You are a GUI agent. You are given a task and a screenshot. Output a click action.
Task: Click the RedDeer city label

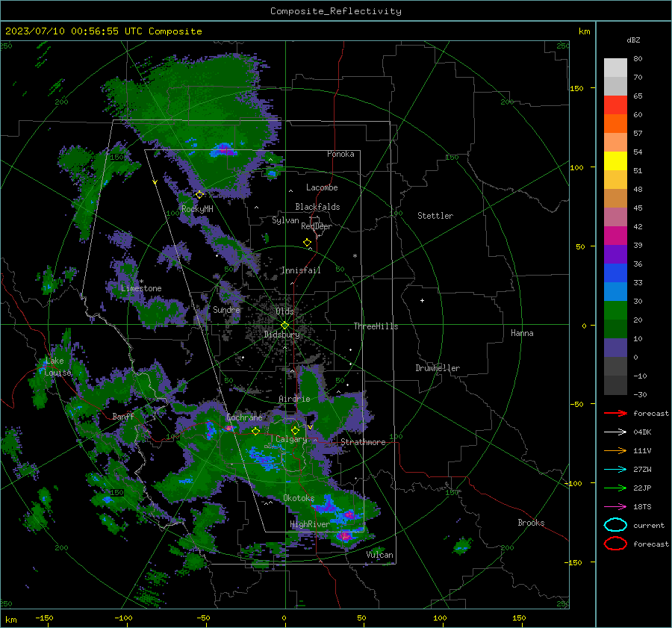tap(317, 226)
